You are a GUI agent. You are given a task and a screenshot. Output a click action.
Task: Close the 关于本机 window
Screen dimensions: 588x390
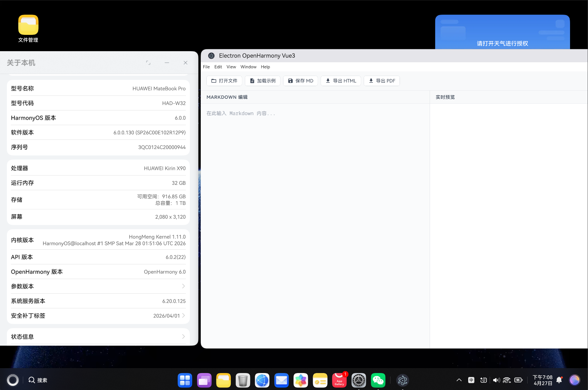pos(185,63)
